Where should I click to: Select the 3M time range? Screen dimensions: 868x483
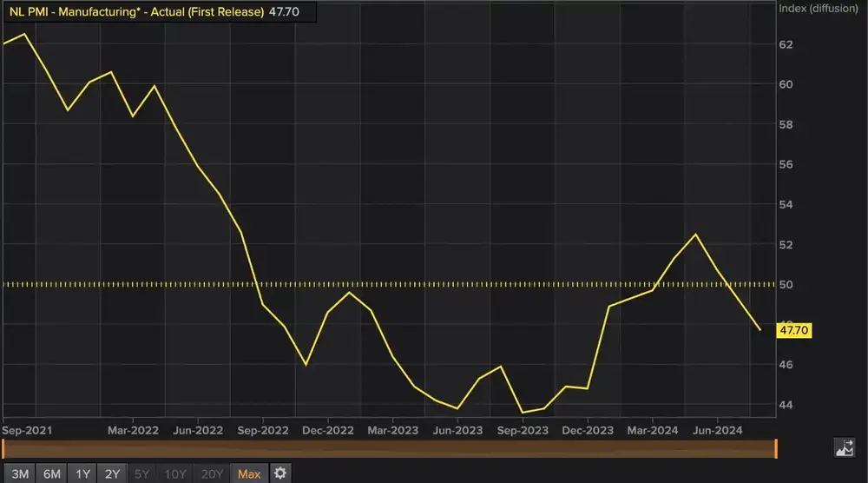click(x=20, y=474)
